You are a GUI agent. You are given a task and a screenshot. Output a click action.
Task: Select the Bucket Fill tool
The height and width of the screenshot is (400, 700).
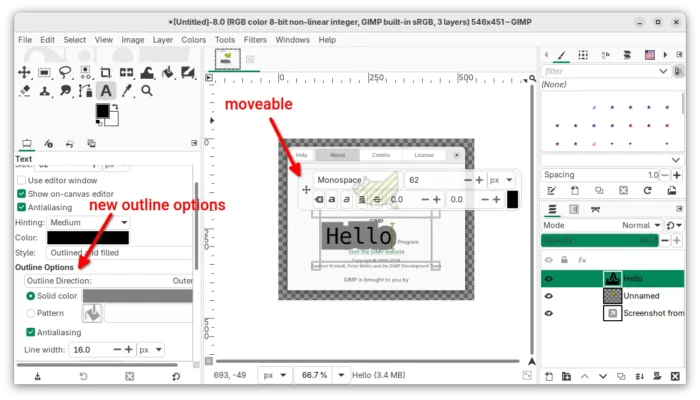(x=167, y=72)
